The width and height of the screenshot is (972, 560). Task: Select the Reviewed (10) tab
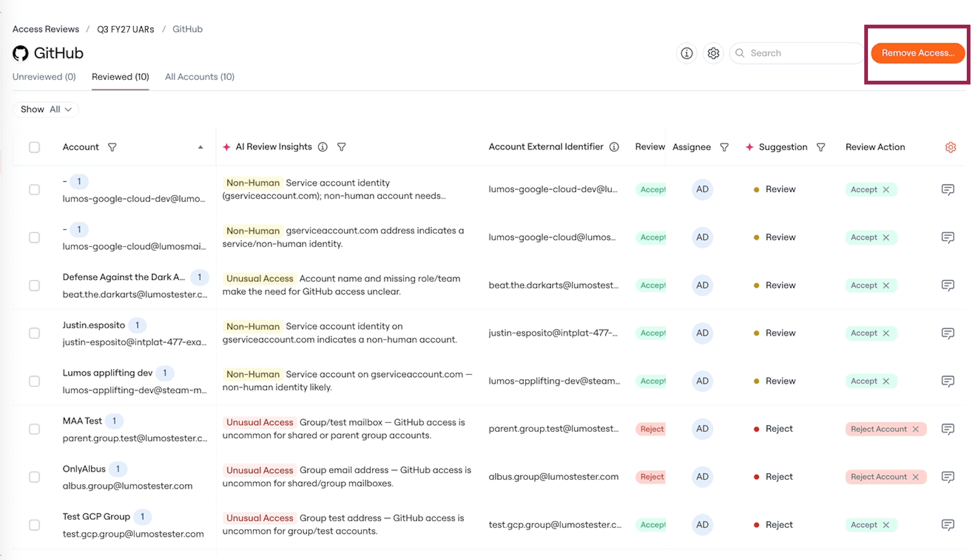pyautogui.click(x=120, y=77)
